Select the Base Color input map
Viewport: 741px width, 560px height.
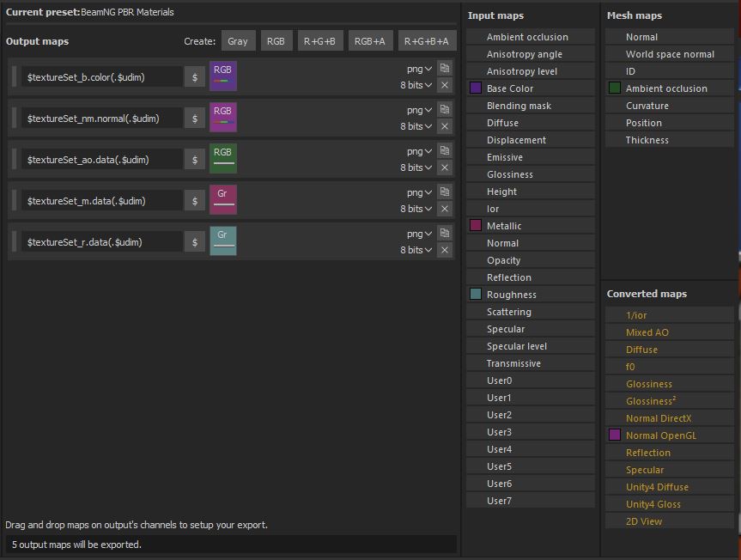click(510, 88)
